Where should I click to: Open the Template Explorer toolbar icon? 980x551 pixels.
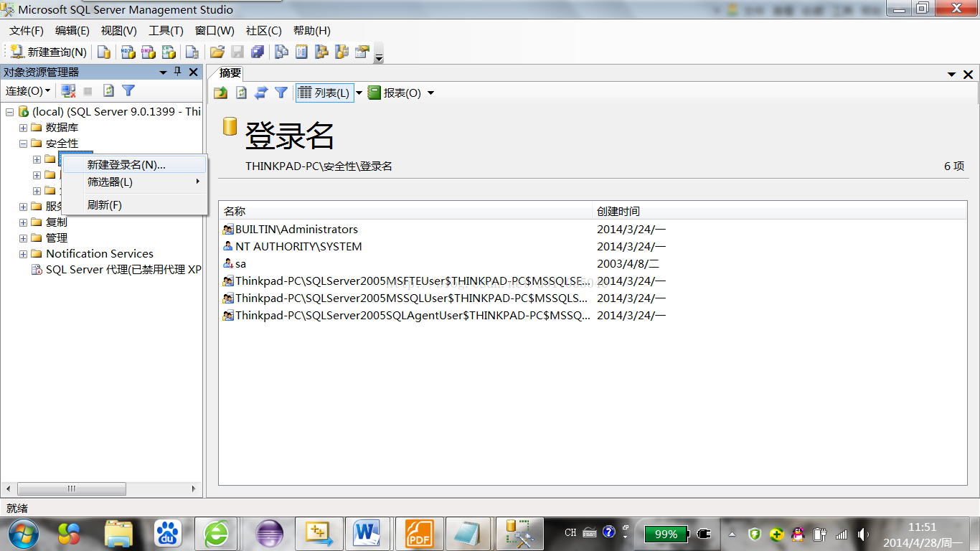click(x=341, y=52)
